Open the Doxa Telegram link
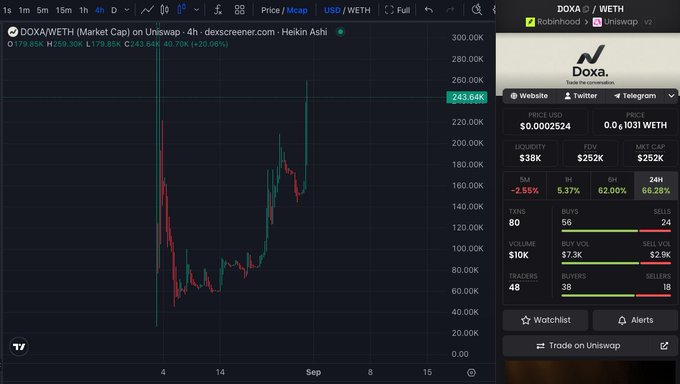680x384 pixels. pos(634,96)
